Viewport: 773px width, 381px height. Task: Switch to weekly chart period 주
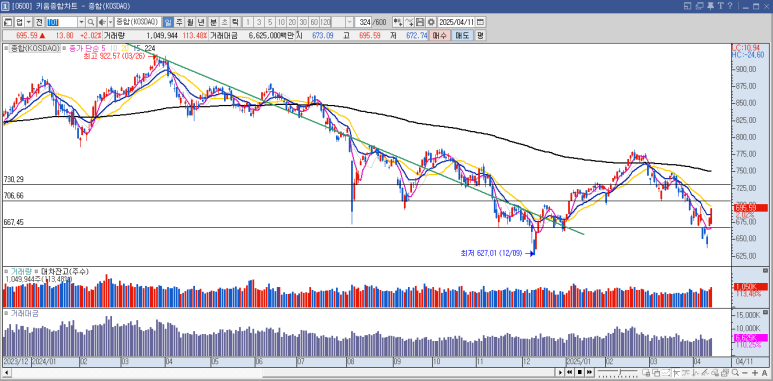[179, 22]
